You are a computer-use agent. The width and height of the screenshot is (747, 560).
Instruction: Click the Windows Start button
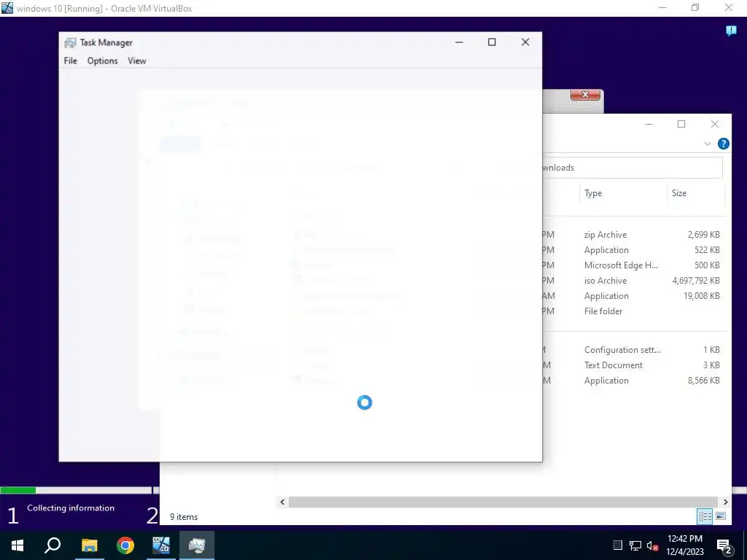click(x=18, y=545)
